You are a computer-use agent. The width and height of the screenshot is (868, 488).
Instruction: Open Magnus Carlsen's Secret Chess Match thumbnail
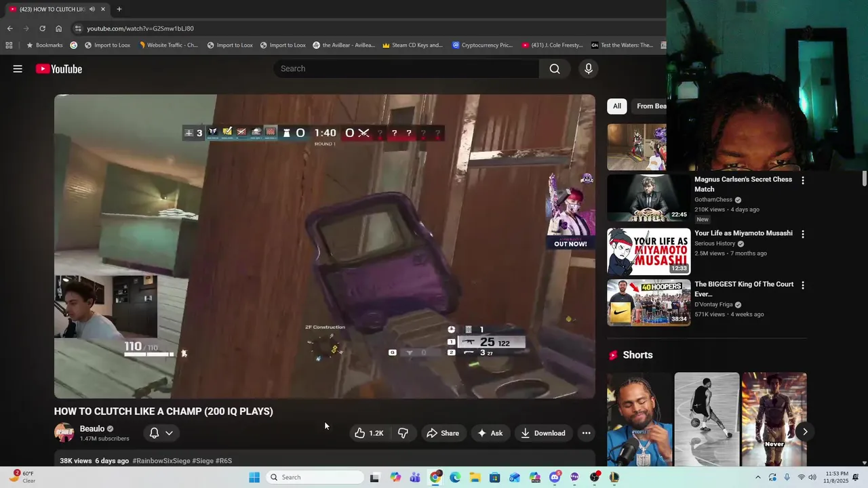648,198
